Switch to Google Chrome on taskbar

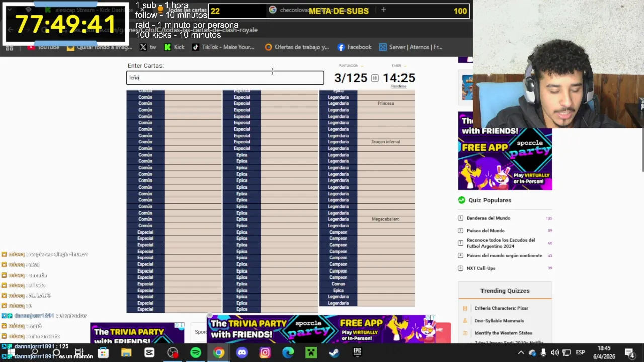[x=219, y=353]
